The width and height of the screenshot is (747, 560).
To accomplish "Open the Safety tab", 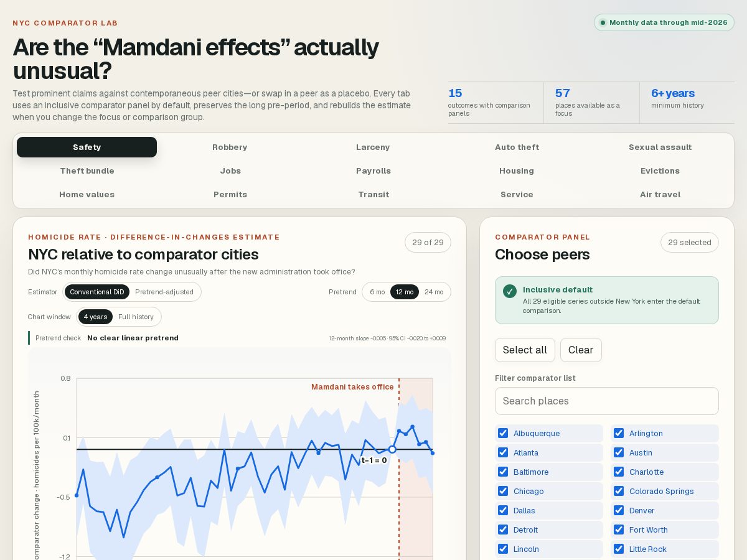I will pyautogui.click(x=87, y=147).
